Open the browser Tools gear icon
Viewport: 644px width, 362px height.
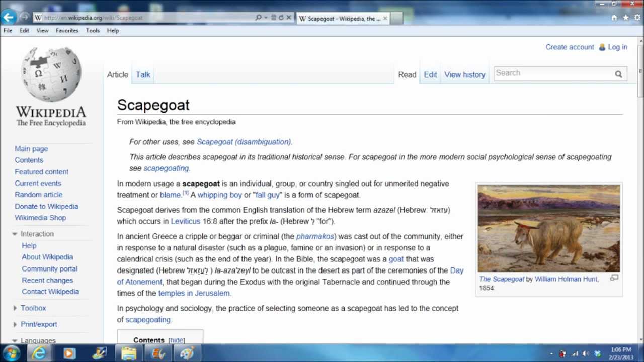pyautogui.click(x=636, y=18)
